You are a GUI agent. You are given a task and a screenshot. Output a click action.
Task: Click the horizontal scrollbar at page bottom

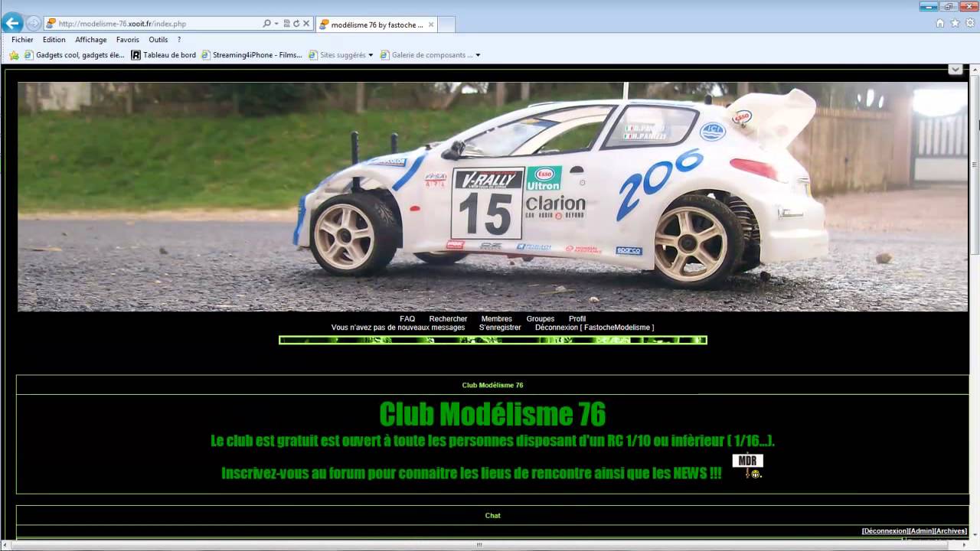(479, 545)
